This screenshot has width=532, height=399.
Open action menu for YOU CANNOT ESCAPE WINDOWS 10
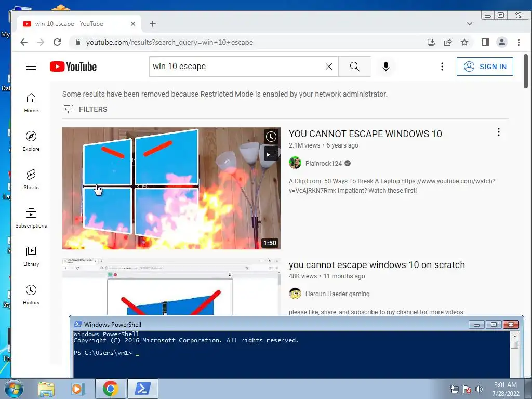click(498, 132)
